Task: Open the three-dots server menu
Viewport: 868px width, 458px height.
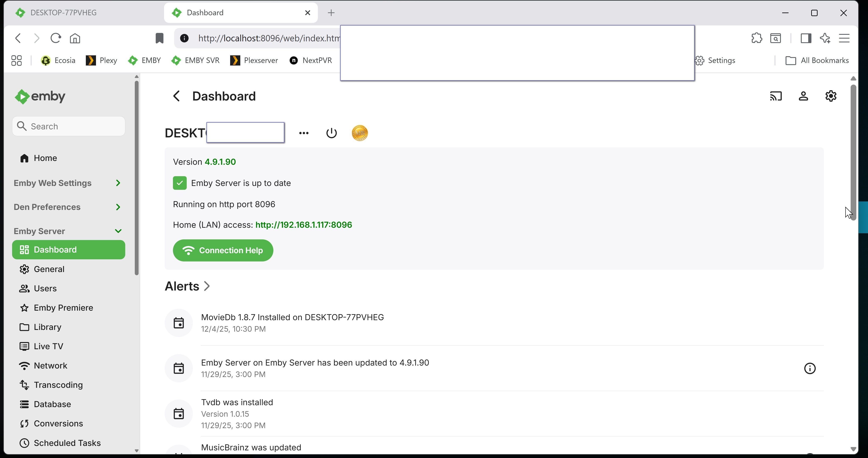Action: point(304,133)
